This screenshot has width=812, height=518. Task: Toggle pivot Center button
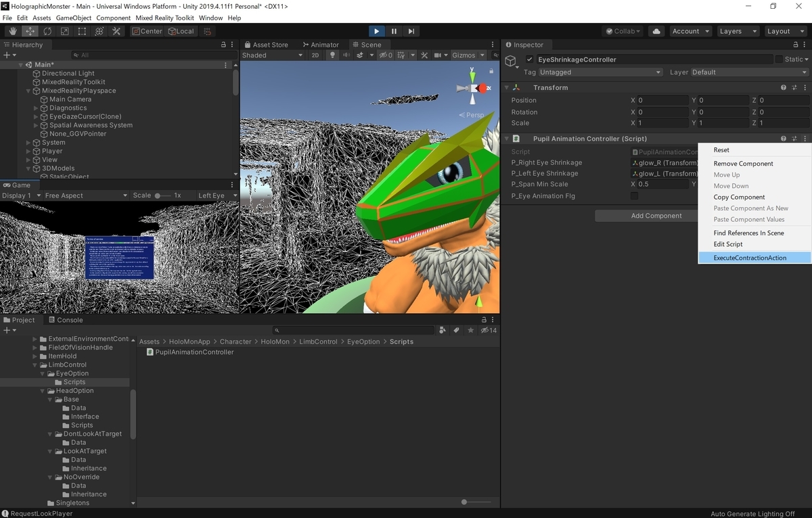click(147, 31)
